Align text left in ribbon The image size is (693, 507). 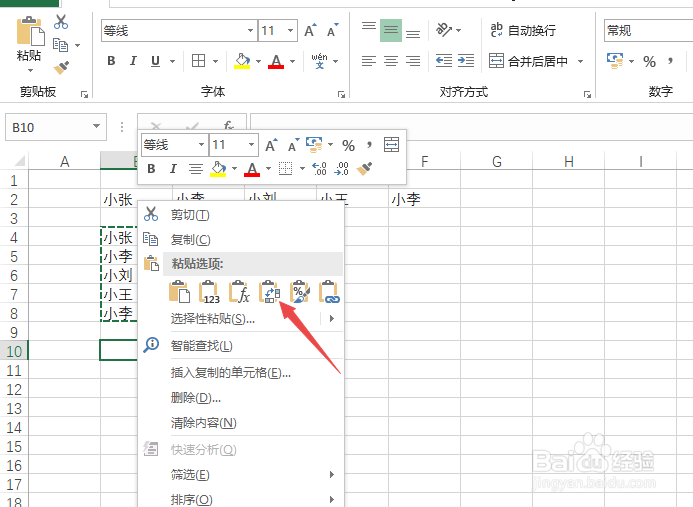tap(369, 61)
